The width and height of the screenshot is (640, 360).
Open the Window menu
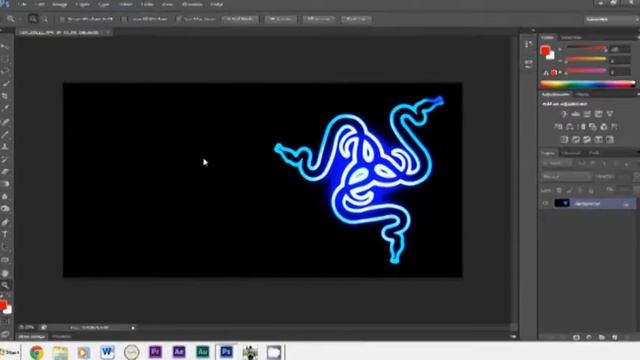[192, 4]
